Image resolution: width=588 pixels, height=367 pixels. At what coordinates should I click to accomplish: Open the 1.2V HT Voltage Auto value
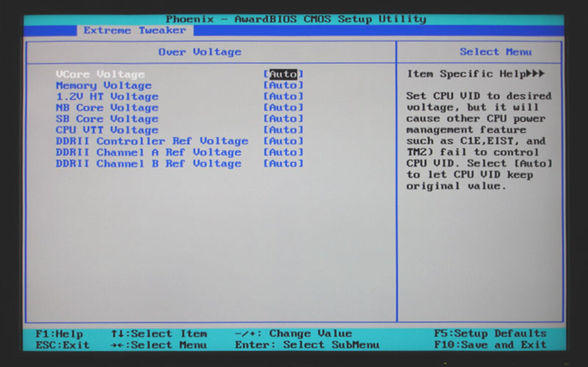283,96
